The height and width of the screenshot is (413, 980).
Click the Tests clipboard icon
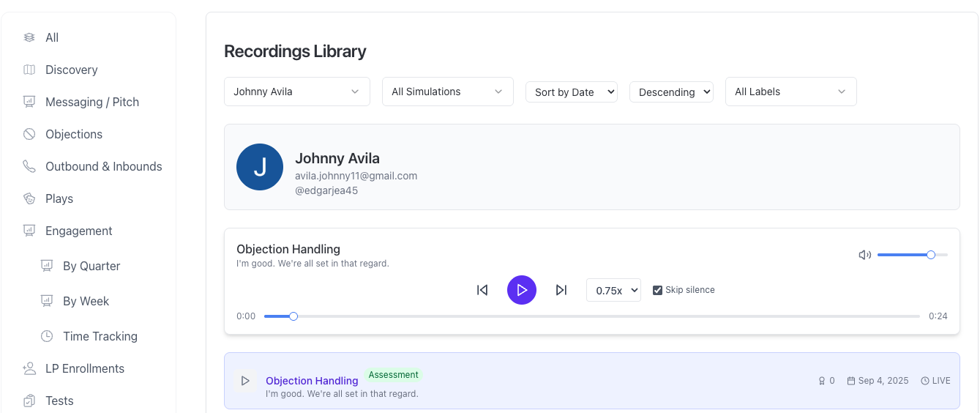click(x=29, y=401)
